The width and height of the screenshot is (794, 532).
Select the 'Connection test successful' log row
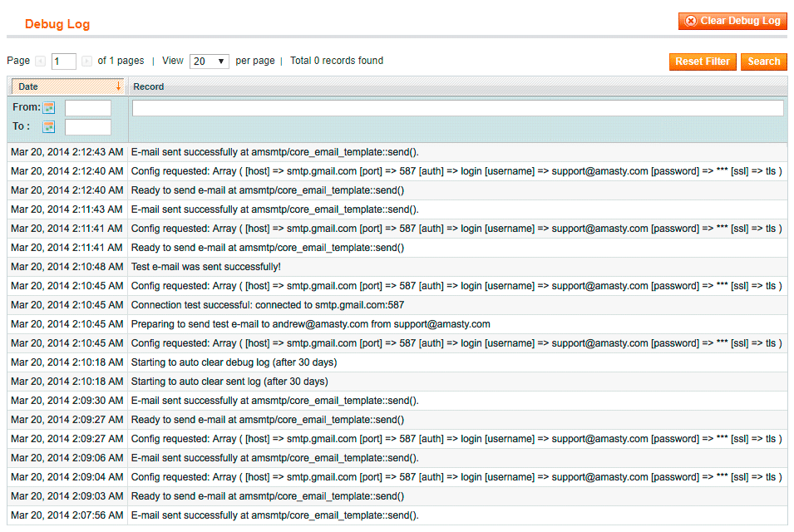(x=268, y=305)
